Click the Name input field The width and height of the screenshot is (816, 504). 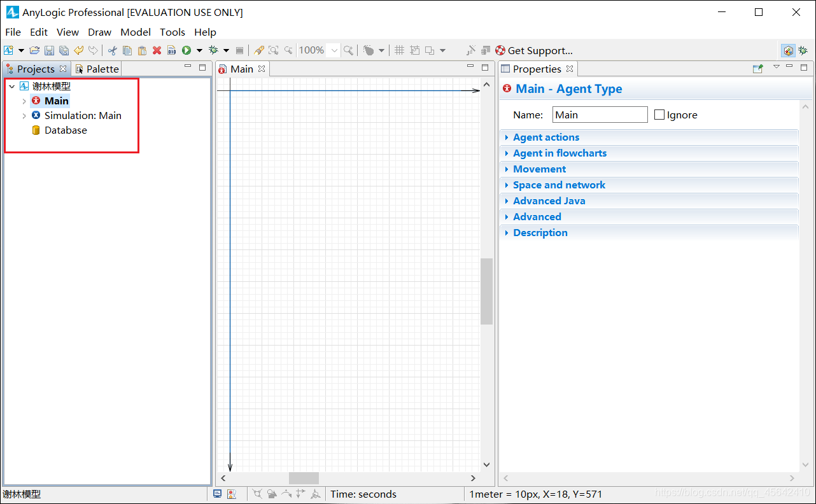600,115
